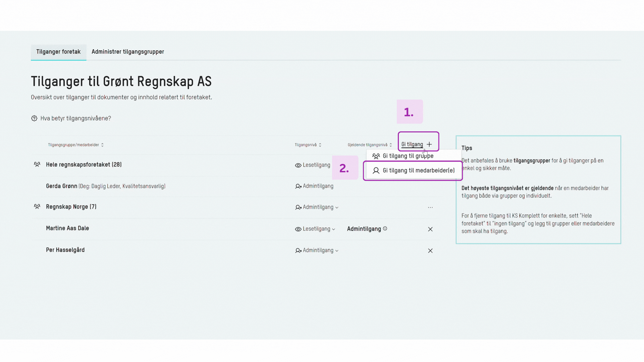Click group icon beside Regnskap Norge
644x362 pixels.
tap(37, 207)
